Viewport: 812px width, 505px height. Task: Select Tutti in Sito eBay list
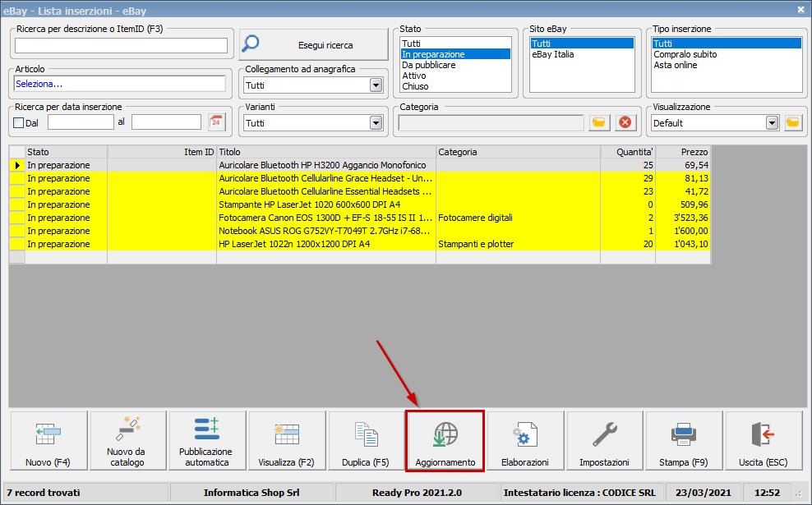(582, 44)
